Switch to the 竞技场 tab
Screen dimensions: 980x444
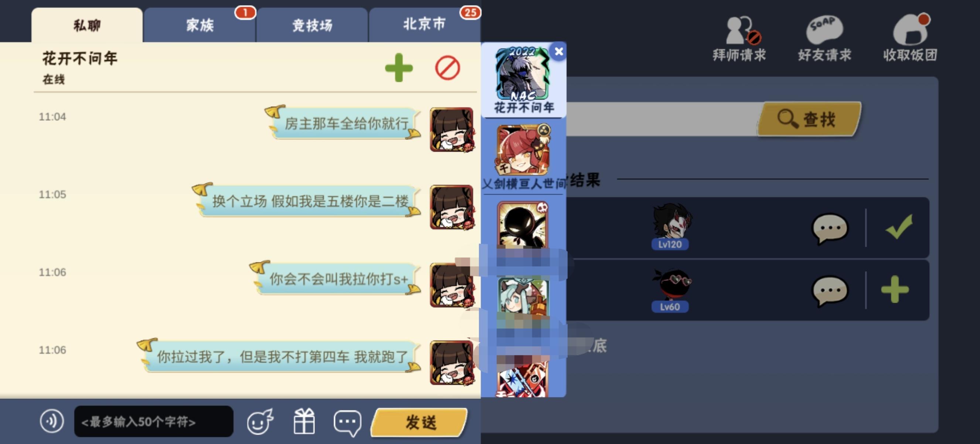click(x=312, y=25)
